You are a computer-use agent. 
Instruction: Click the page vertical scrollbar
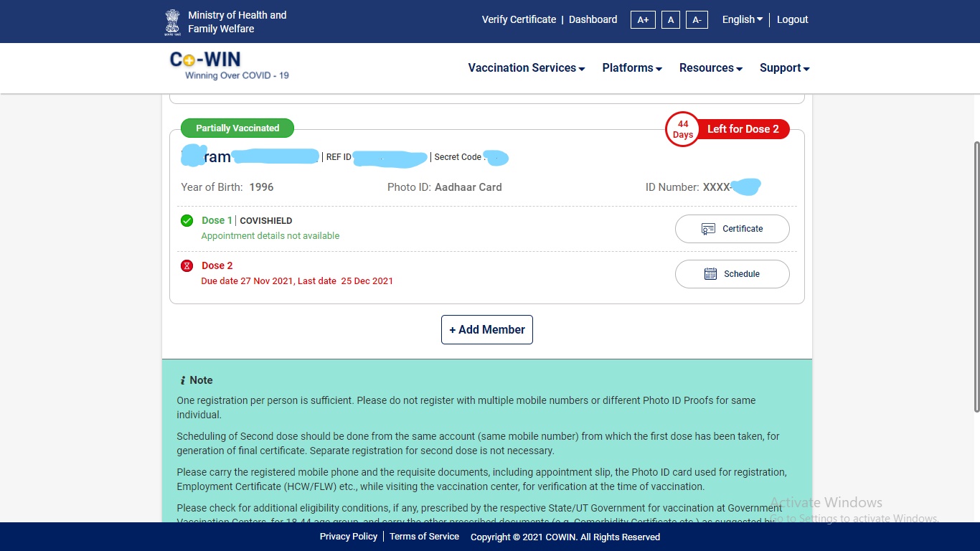point(976,276)
